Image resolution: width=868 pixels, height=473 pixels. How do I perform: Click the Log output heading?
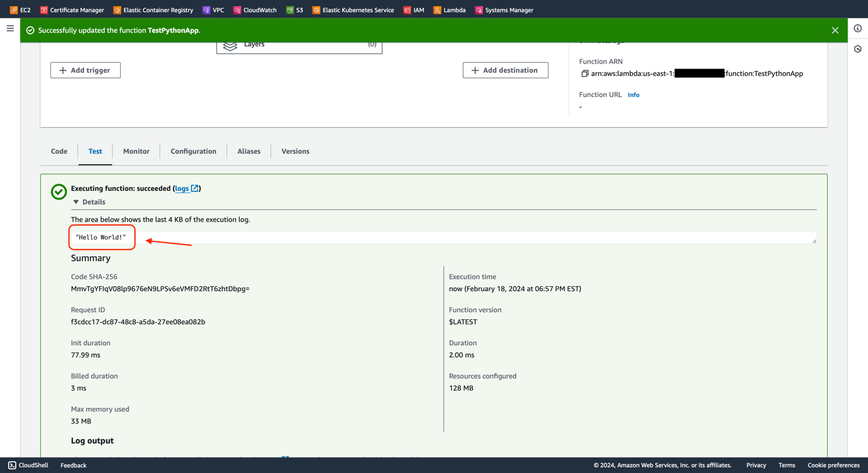coord(92,441)
